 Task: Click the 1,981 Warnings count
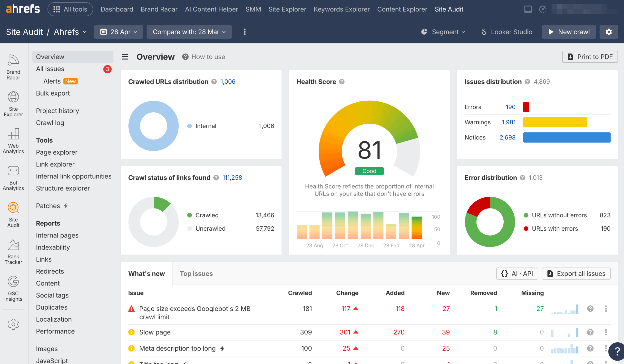coord(509,122)
